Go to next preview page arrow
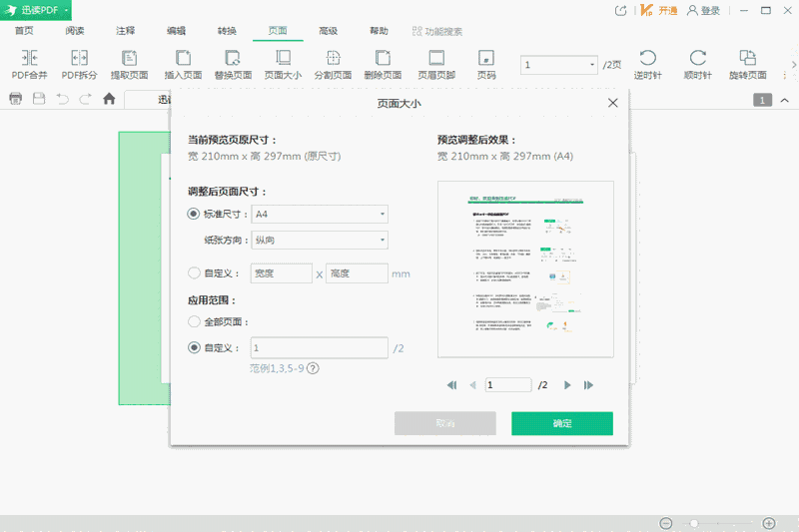 pos(567,384)
